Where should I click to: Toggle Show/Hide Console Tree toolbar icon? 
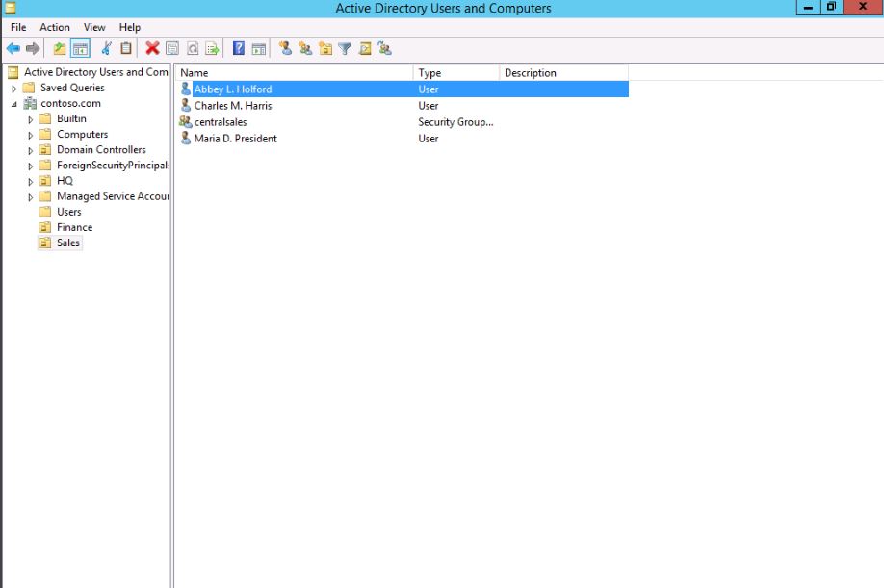click(x=80, y=49)
